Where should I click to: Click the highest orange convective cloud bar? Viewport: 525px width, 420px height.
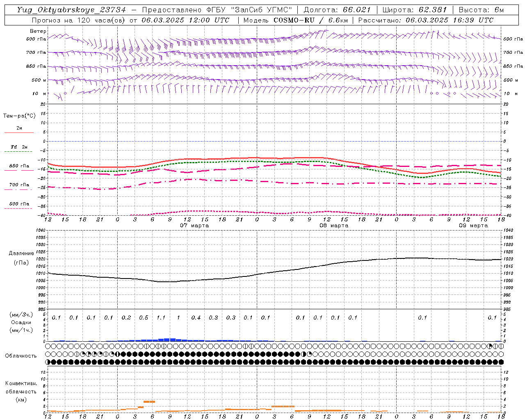149,402
